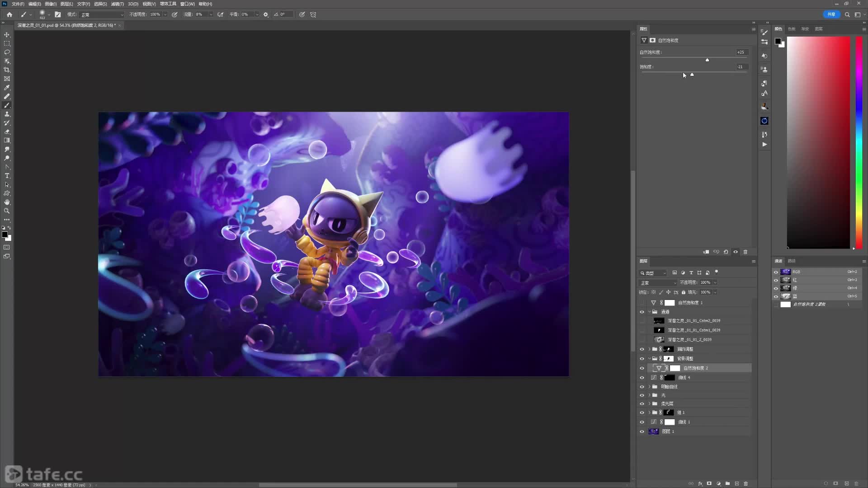Select the Rectangular Marquee tool
The image size is (868, 488).
pyautogui.click(x=7, y=43)
